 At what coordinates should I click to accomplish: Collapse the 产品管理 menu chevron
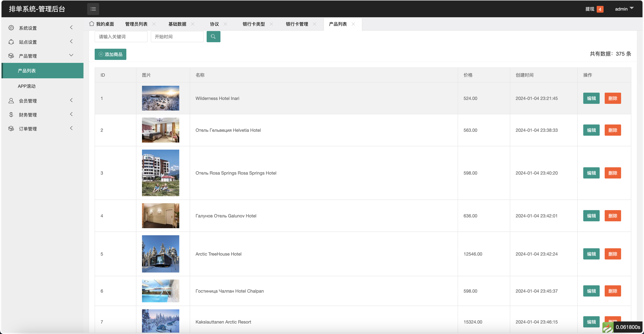(x=71, y=55)
